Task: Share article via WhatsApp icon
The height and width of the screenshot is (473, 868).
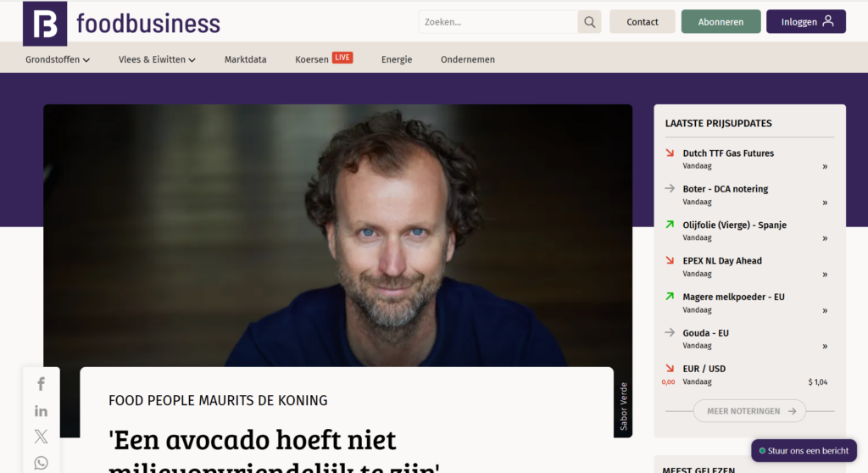Action: click(x=41, y=463)
